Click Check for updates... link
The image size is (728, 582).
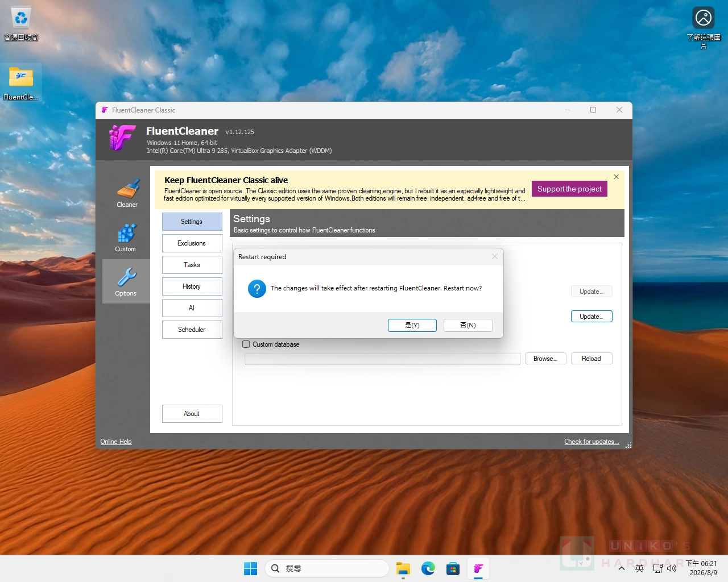pos(591,442)
